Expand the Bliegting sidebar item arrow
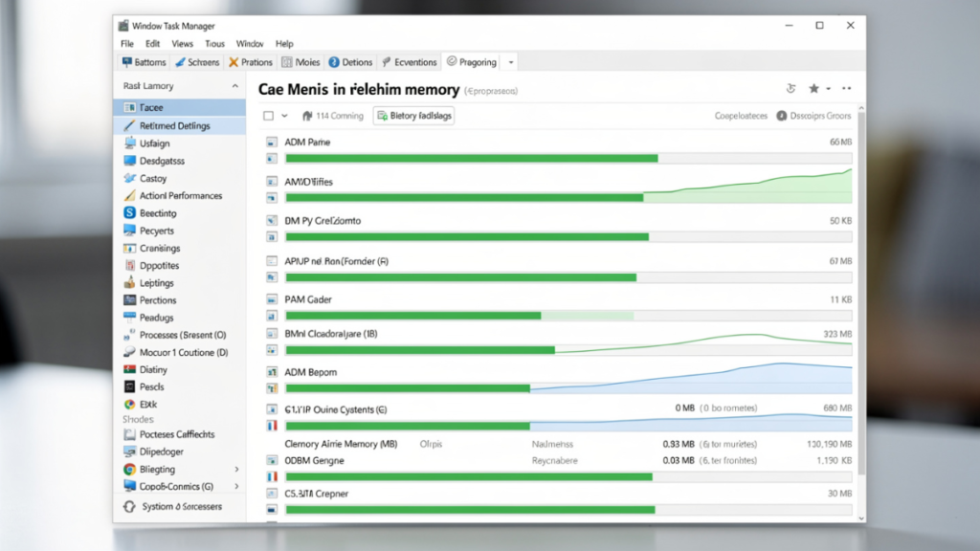The image size is (980, 551). [x=236, y=469]
